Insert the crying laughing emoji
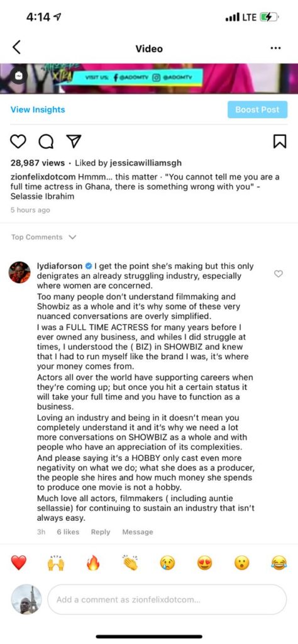 coord(279,563)
